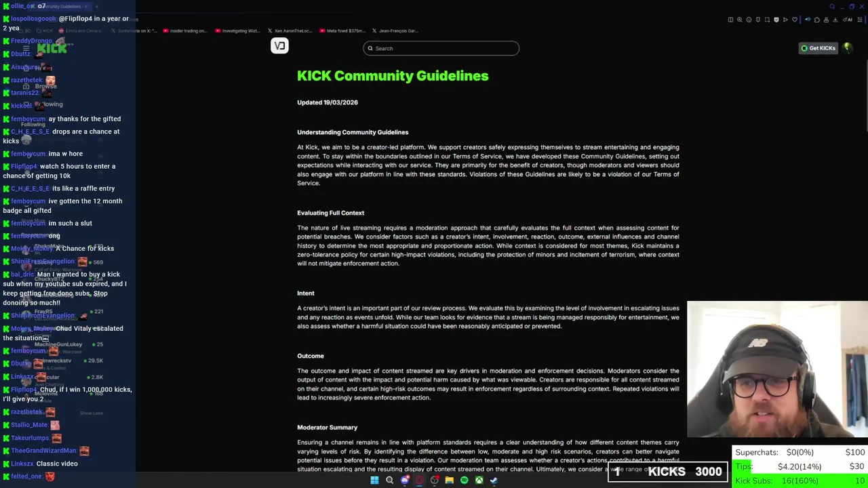This screenshot has width=868, height=488.
Task: Open the 'Xen AaronTheLoc...' bookmark
Action: click(x=290, y=30)
